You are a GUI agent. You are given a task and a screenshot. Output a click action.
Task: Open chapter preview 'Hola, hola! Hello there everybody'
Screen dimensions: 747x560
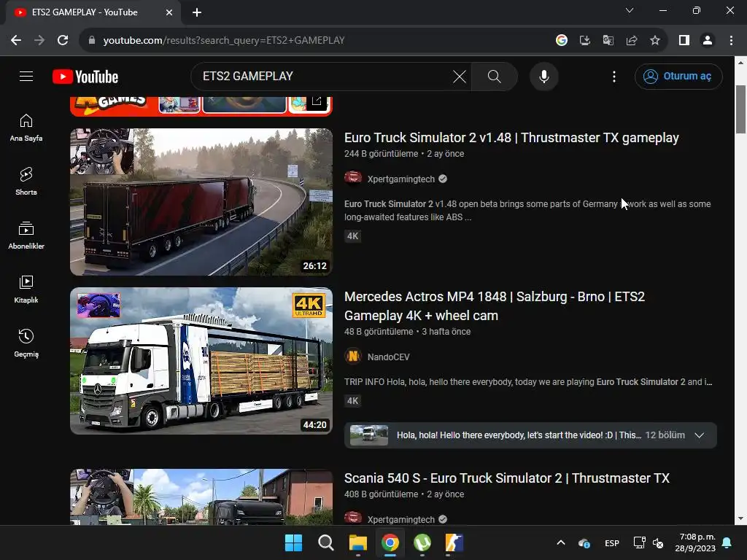530,435
